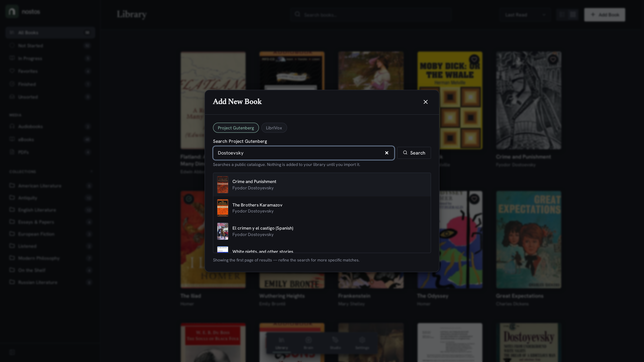This screenshot has height=362, width=644.
Task: Click the nostos logo icon
Action: (12, 12)
